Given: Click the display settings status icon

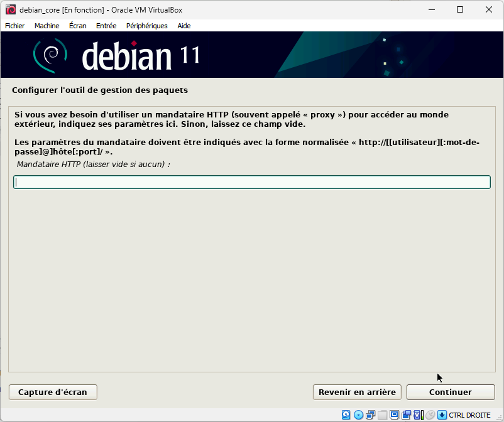Looking at the screenshot, I should coord(395,414).
